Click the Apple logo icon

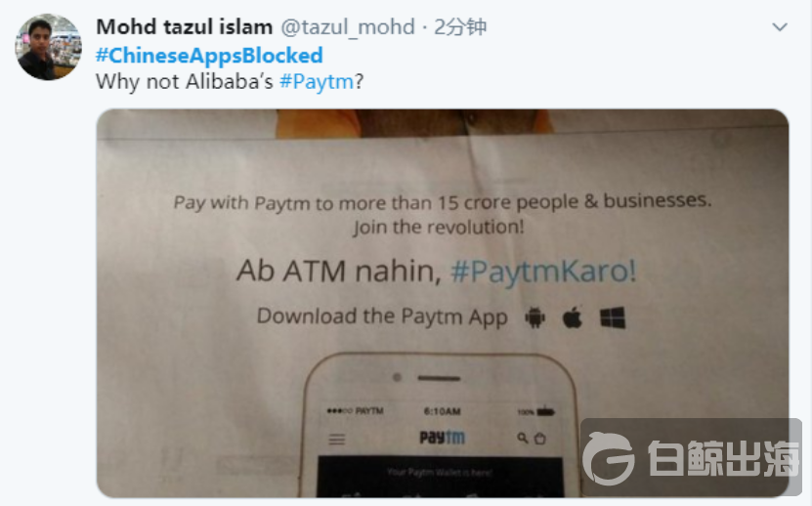[573, 316]
